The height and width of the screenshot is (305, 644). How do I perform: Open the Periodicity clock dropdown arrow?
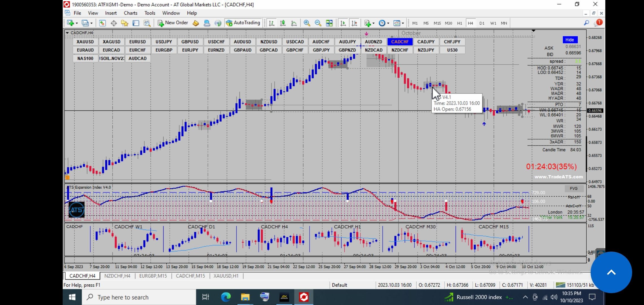click(x=388, y=23)
